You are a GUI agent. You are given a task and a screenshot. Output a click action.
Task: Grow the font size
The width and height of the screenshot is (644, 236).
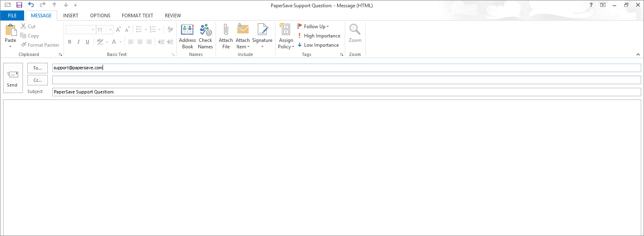tap(118, 29)
